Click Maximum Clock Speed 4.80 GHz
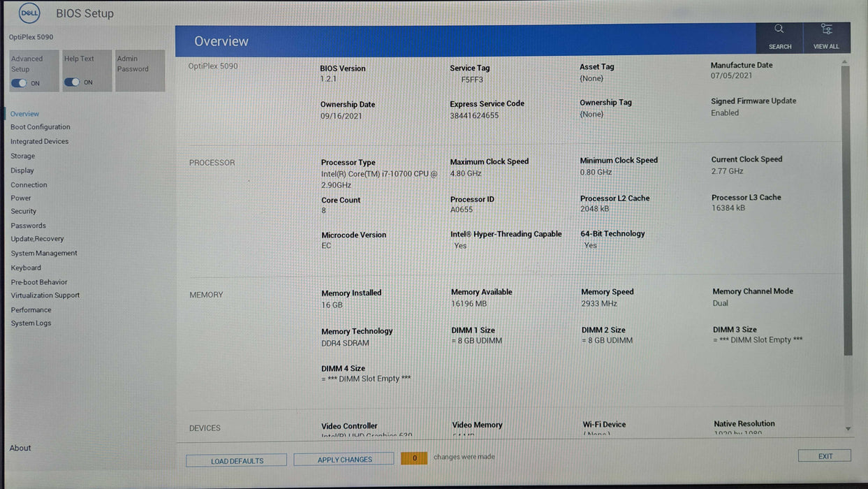The image size is (868, 489). click(466, 173)
